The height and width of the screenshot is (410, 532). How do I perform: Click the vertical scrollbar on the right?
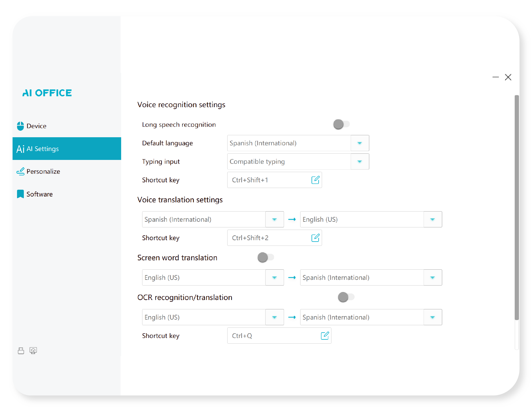tap(517, 207)
